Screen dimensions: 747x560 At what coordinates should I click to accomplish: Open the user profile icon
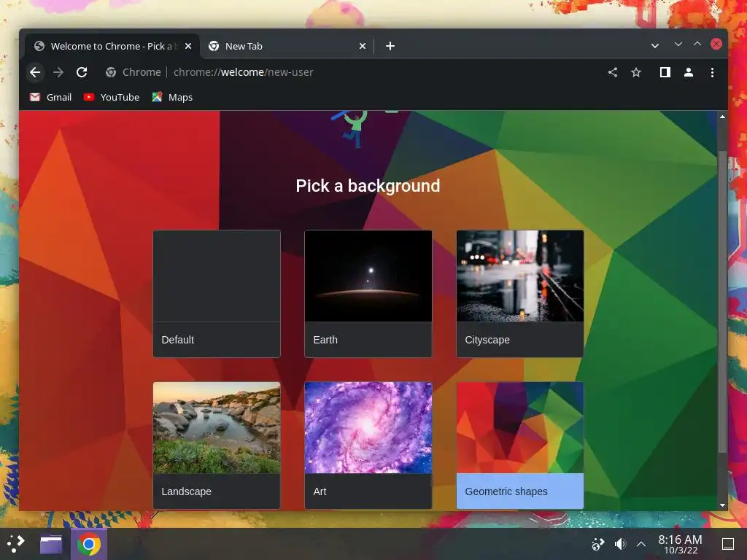click(689, 72)
